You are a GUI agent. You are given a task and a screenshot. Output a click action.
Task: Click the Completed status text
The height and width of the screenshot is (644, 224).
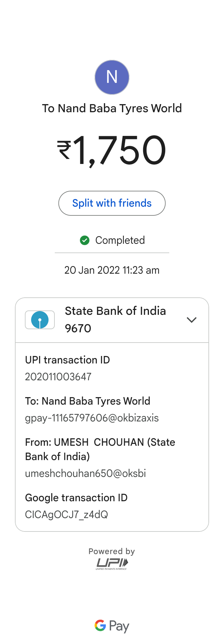coord(120,240)
